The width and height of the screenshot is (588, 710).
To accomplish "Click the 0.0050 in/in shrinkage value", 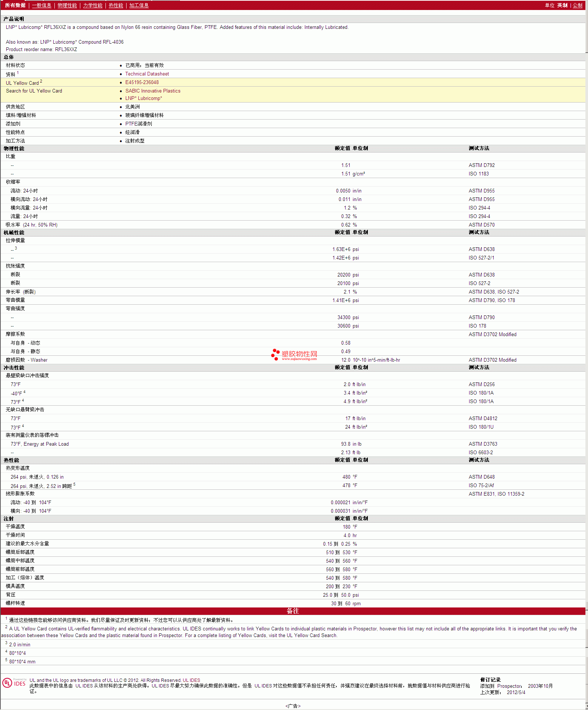I will 349,191.
